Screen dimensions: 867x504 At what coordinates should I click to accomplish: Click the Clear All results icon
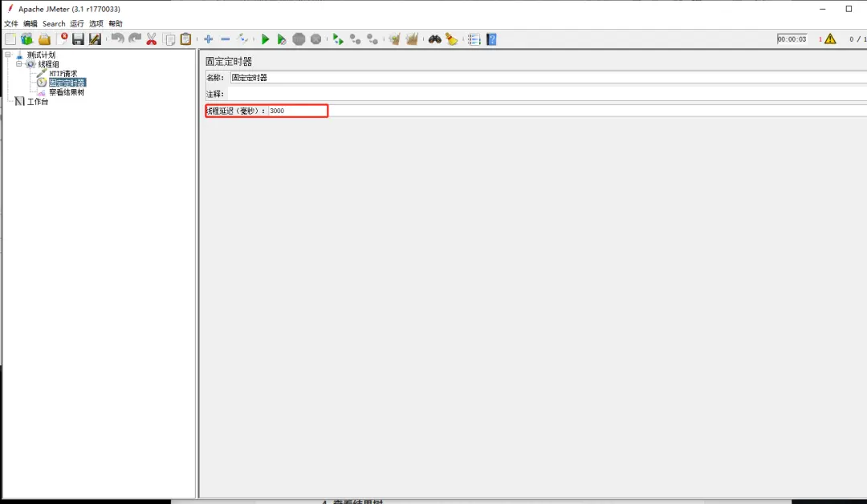[412, 39]
